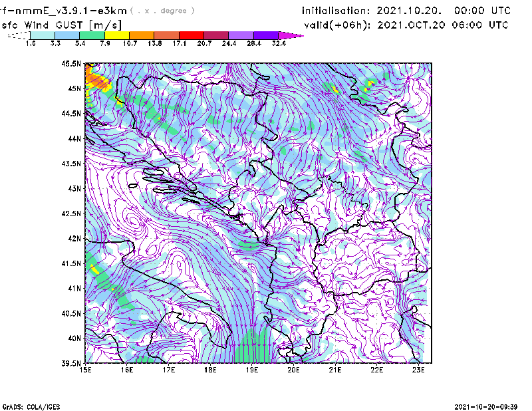532x411 pixels.
Task: Click the 39.5N latitude label
Action: pos(71,363)
